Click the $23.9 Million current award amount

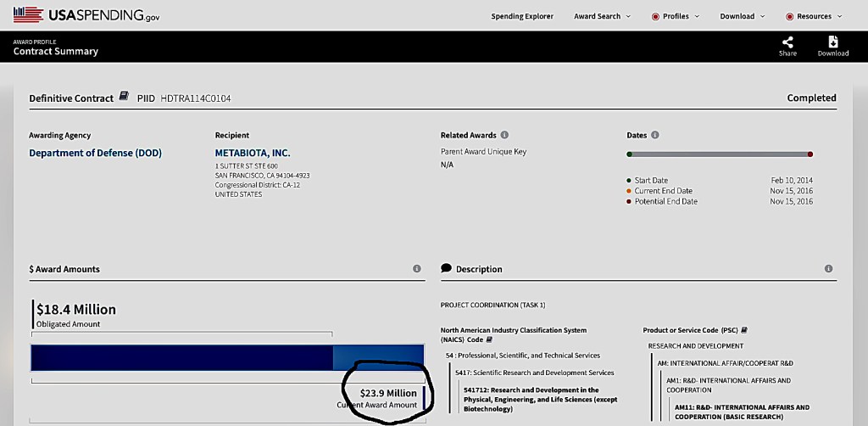[x=388, y=394]
